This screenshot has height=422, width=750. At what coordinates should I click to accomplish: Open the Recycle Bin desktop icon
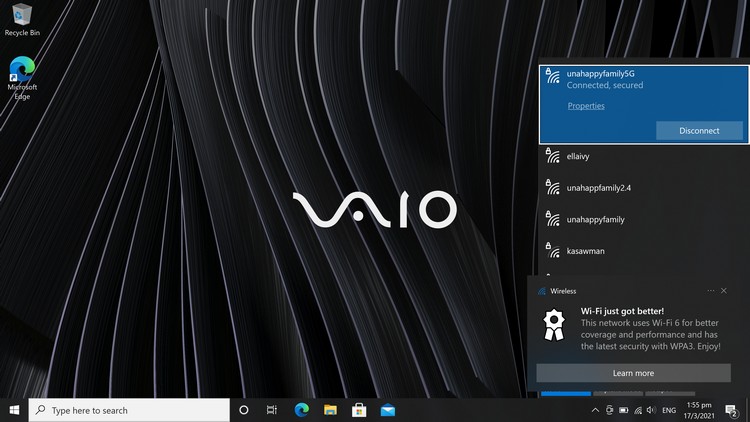[22, 19]
